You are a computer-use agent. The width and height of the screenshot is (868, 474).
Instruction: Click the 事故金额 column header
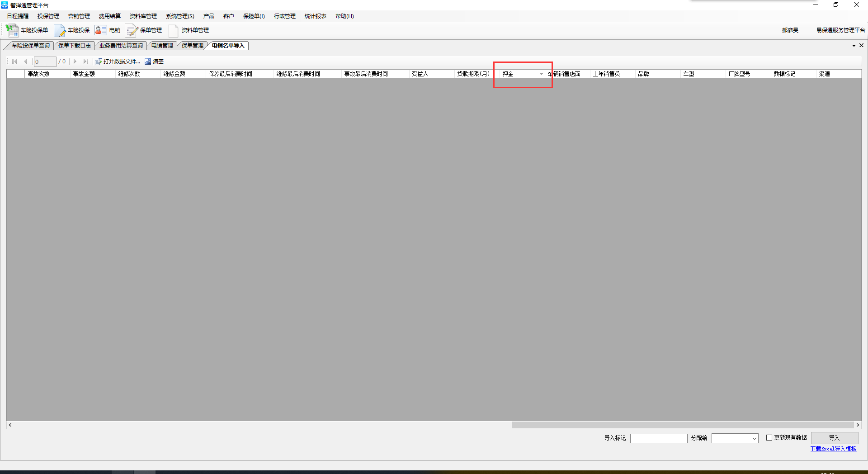[x=93, y=74]
